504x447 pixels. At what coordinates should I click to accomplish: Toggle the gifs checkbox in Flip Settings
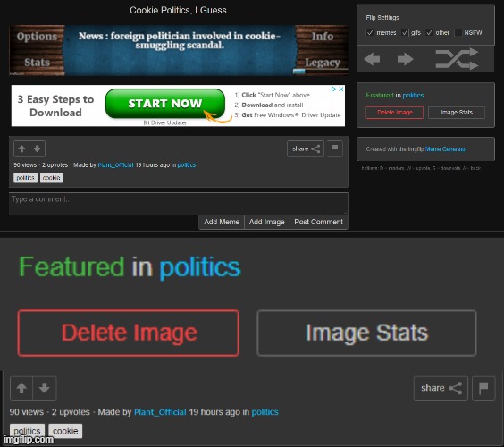[x=405, y=32]
